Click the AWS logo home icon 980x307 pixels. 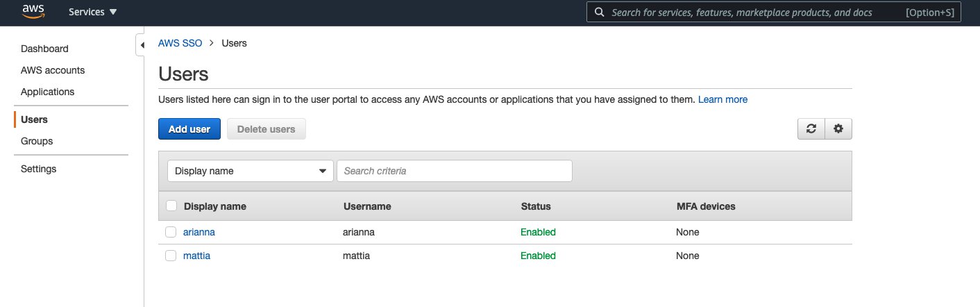(33, 11)
